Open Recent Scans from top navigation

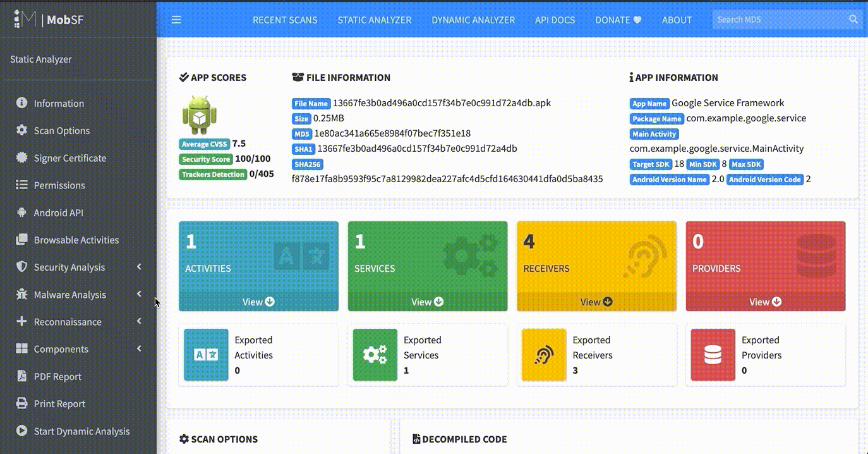pos(285,20)
